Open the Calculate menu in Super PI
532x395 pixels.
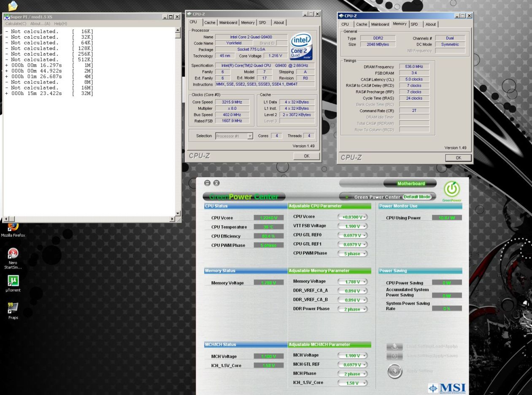point(16,24)
